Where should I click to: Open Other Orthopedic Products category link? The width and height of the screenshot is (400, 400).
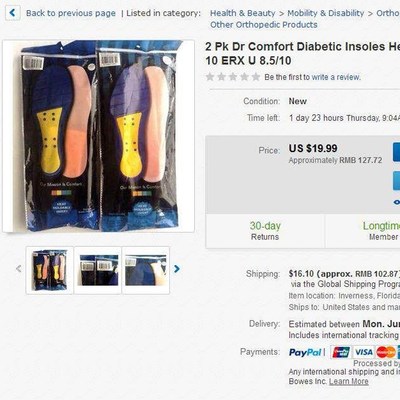[264, 25]
